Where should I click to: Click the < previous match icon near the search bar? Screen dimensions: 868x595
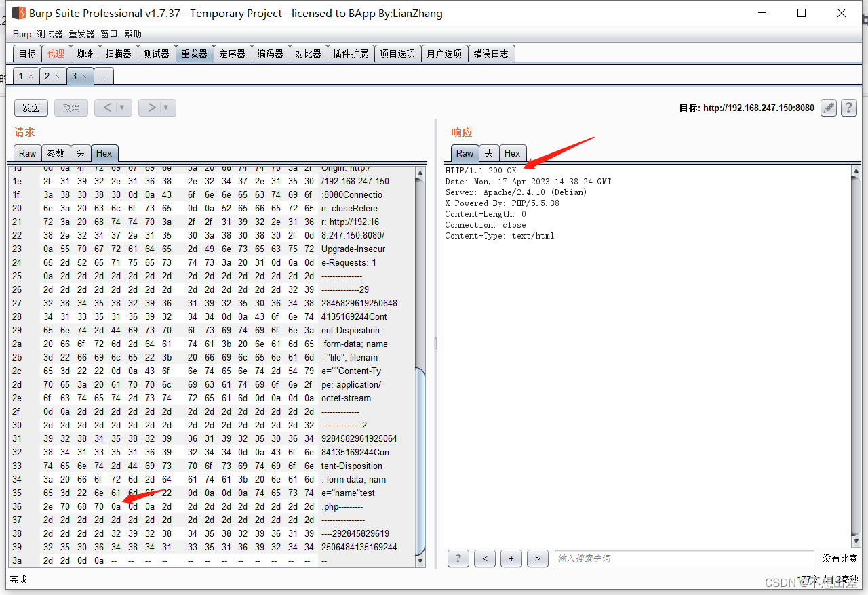(484, 558)
